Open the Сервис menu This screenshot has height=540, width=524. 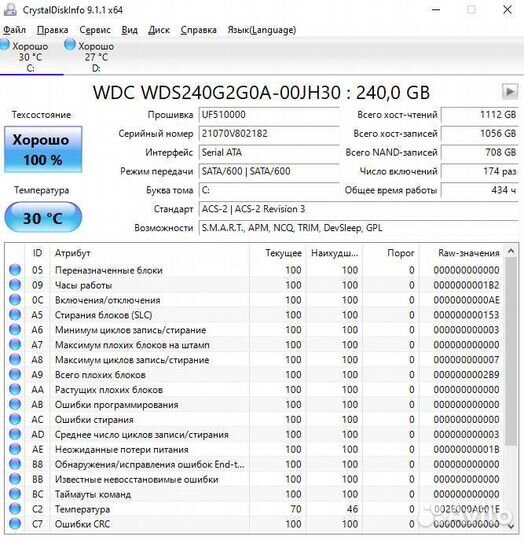click(95, 30)
